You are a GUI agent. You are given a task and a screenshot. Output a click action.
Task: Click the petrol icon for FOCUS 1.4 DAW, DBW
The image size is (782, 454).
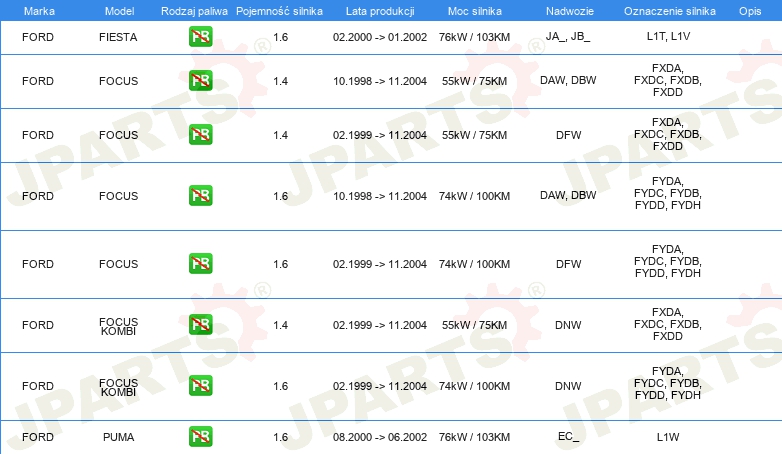click(200, 80)
